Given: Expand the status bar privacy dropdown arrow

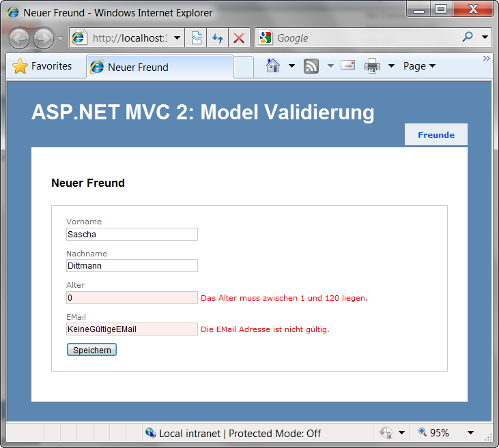Looking at the screenshot, I should tap(401, 432).
